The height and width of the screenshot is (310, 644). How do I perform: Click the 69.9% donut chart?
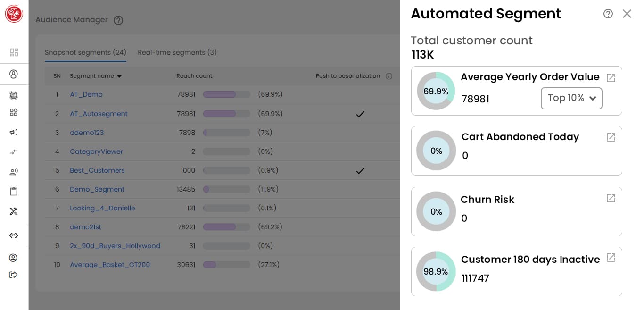pyautogui.click(x=436, y=91)
